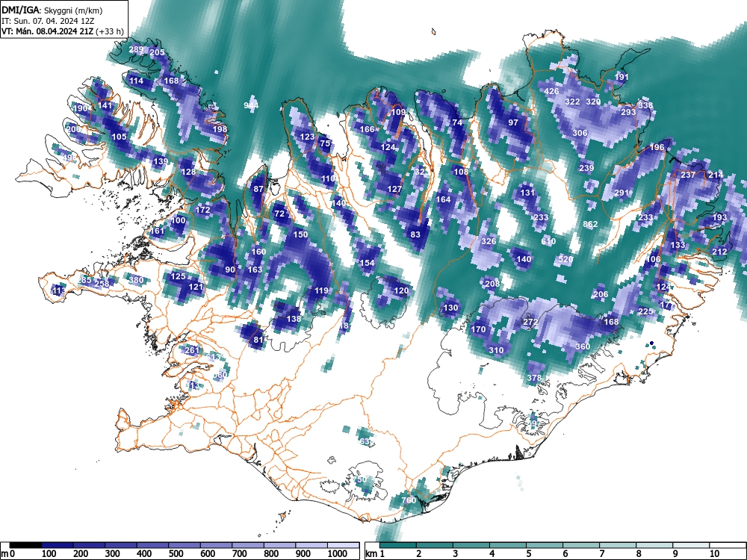Click the visibility value '87' on the map
Viewport: 747px width, 560px height.
258,189
